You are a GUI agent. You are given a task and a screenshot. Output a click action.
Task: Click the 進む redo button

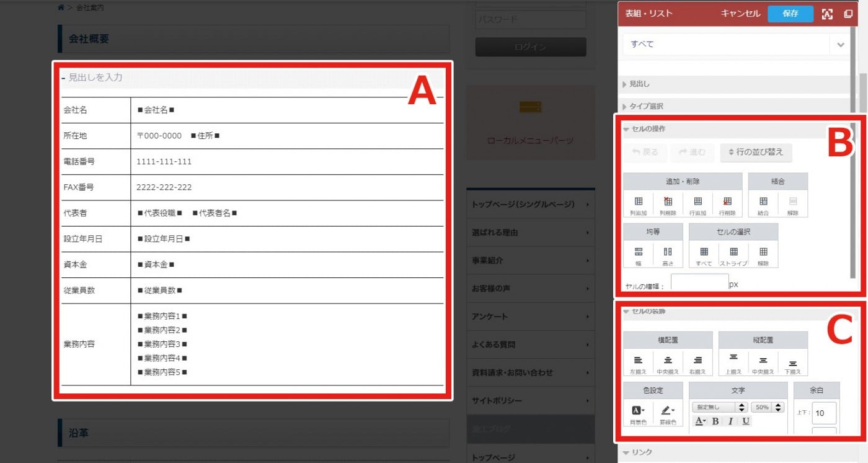click(x=693, y=152)
